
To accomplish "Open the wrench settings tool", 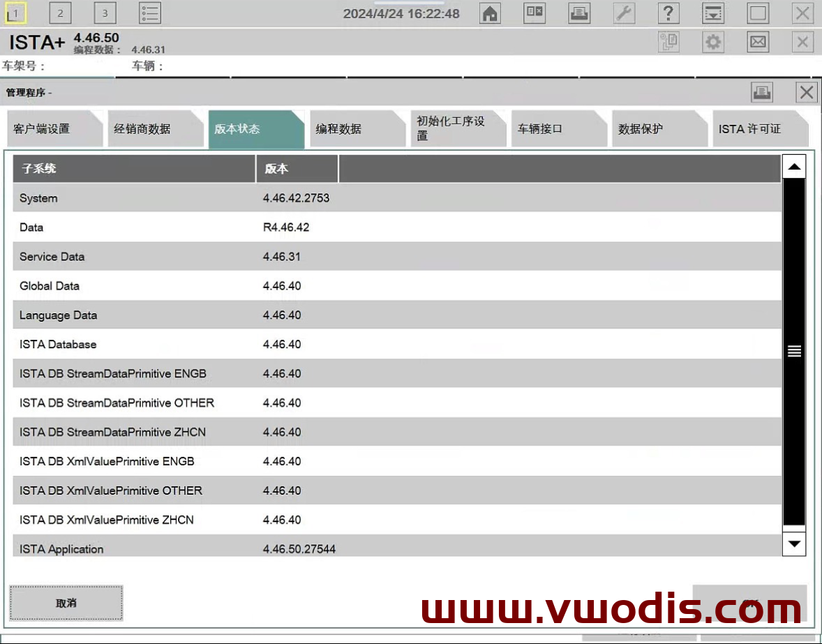I will click(x=624, y=13).
